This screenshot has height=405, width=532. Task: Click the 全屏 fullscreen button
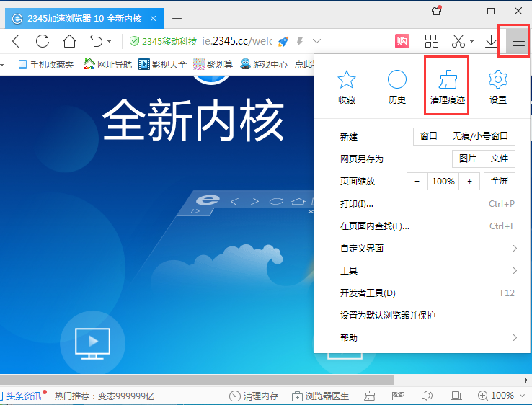[x=500, y=181]
